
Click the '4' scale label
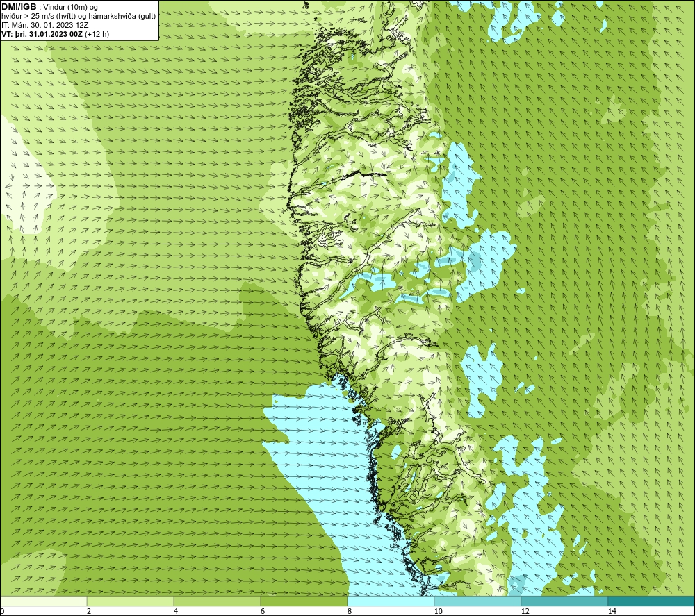(176, 611)
